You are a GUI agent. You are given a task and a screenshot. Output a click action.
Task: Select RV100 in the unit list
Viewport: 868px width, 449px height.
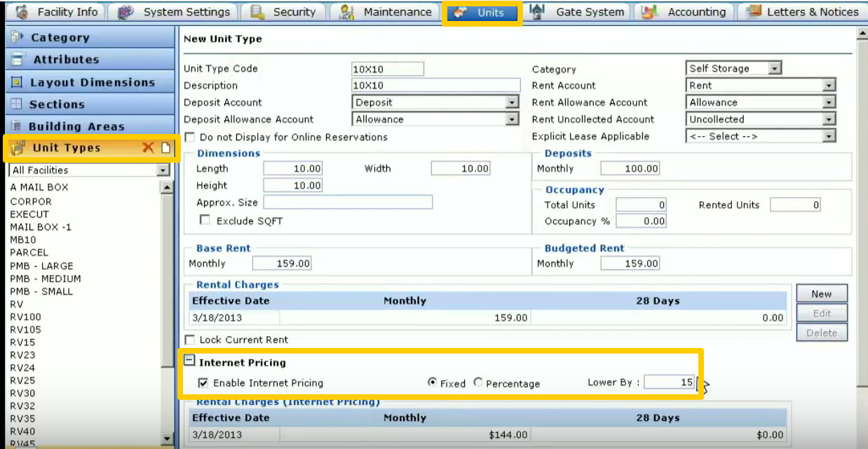click(x=26, y=317)
